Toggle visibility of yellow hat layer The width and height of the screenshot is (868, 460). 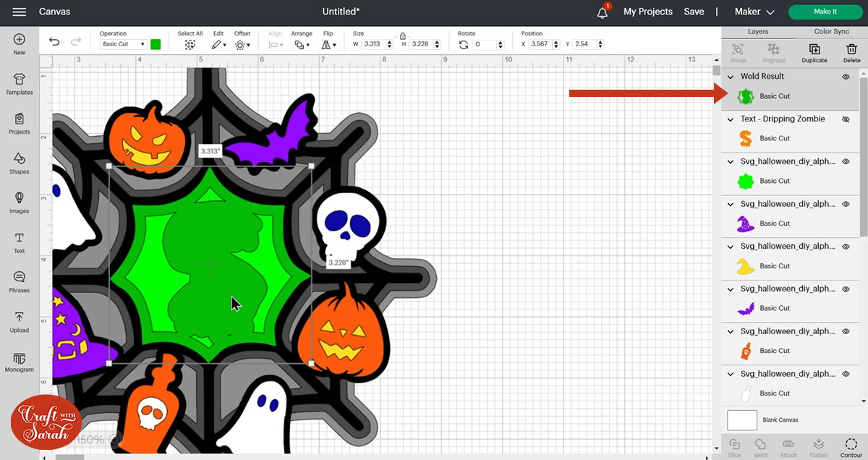tap(846, 247)
